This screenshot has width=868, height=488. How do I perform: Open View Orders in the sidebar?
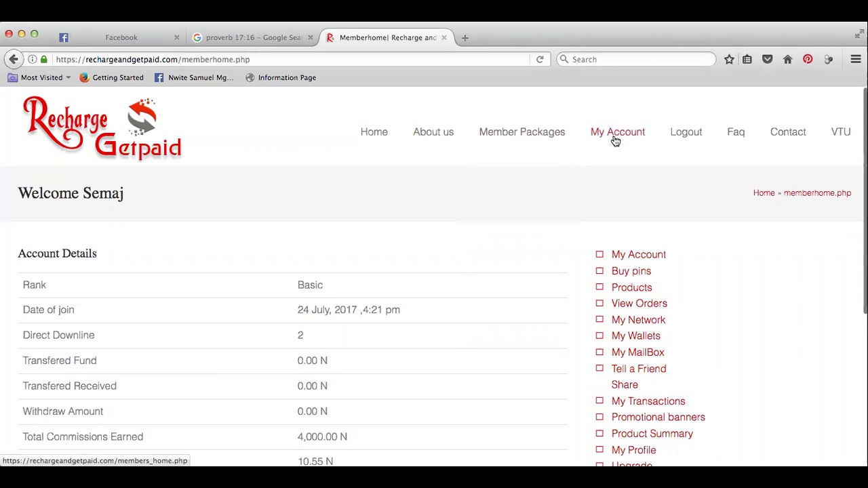[x=639, y=303]
